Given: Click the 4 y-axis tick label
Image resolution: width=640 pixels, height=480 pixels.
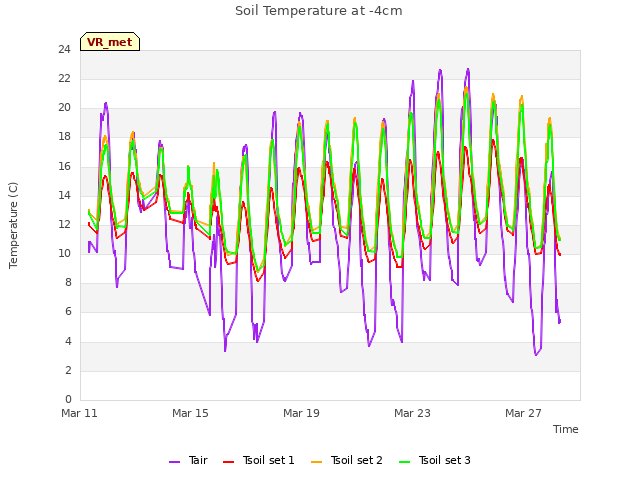Looking at the screenshot, I should coord(68,341).
